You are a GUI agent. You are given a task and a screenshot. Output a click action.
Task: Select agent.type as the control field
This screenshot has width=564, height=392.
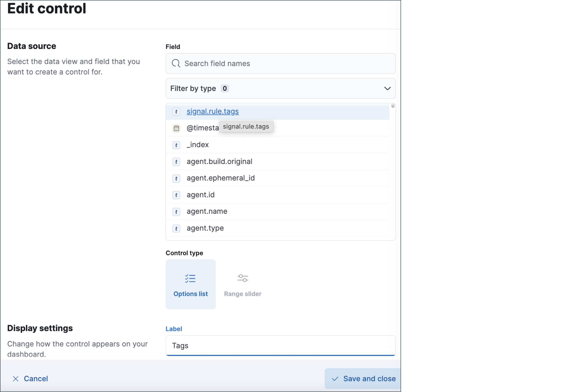tap(205, 228)
